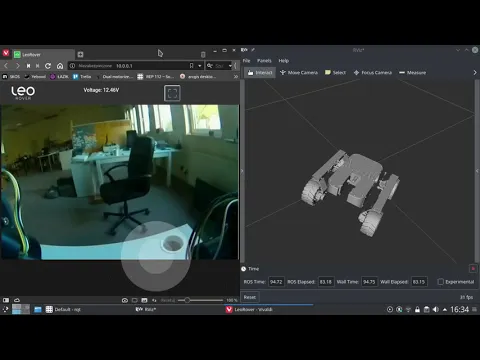Activate the Focus Camera tool
The width and height of the screenshot is (480, 360).
tap(373, 72)
